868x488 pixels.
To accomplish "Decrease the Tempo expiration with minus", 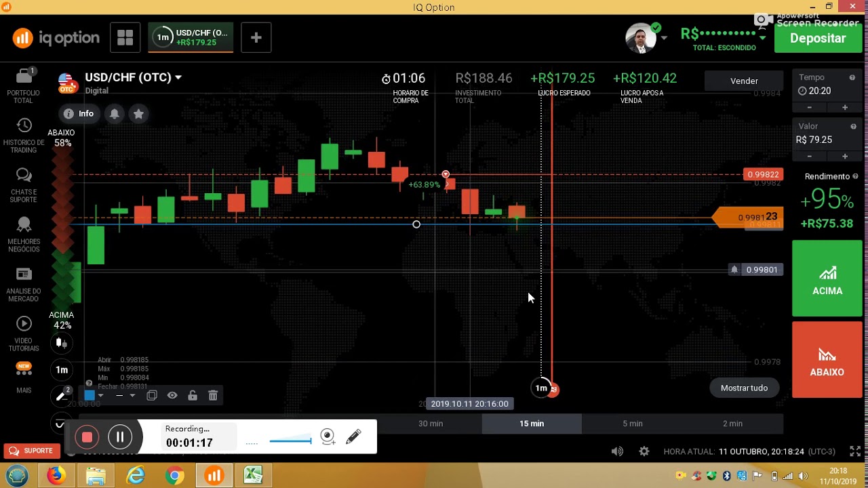I will point(809,107).
